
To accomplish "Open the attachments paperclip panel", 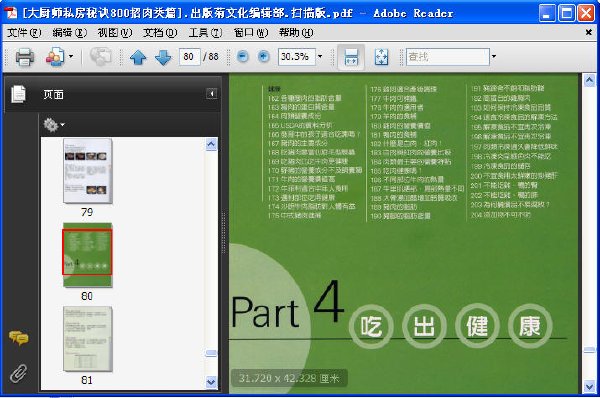I will click(x=18, y=373).
